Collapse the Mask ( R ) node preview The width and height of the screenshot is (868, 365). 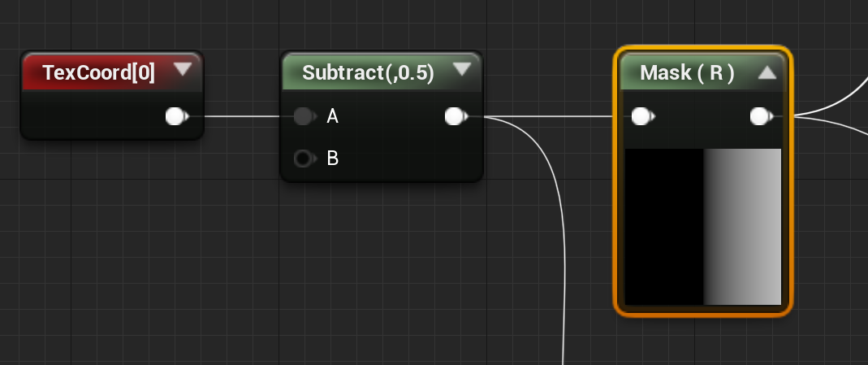click(767, 72)
